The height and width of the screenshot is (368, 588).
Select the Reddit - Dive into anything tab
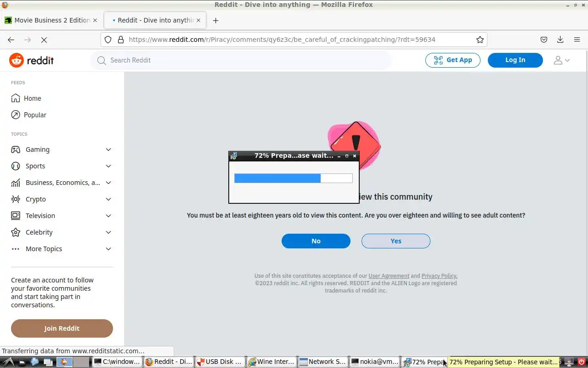pos(155,20)
